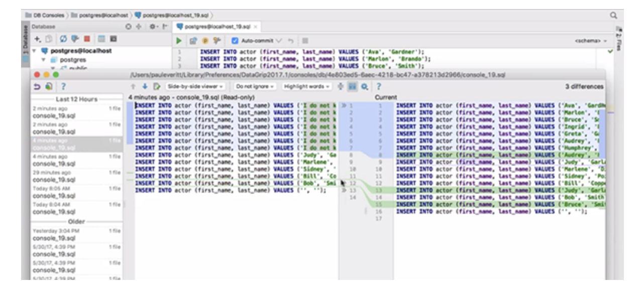Click the Explain Plan icon in editor toolbar
The width and height of the screenshot is (644, 292).
(193, 41)
